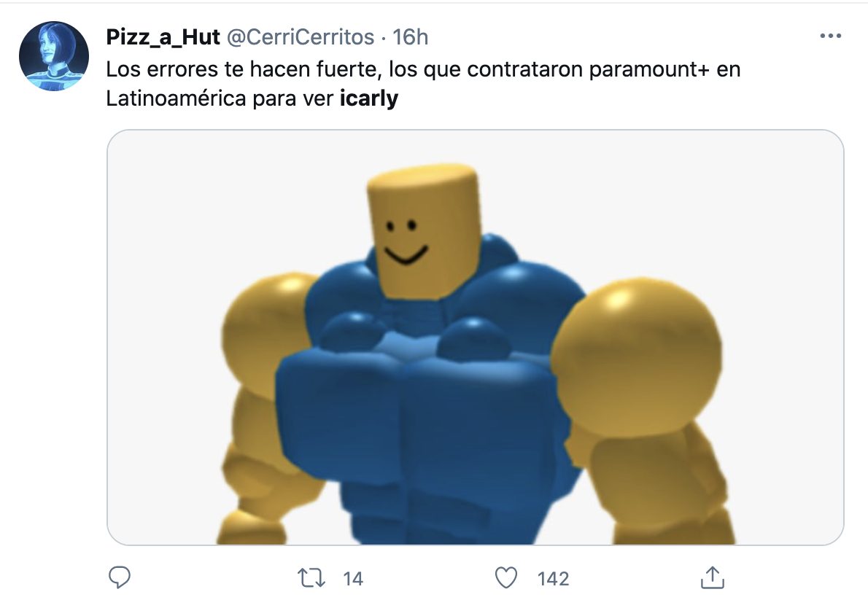The height and width of the screenshot is (608, 868).
Task: Click the Pizz_a_Hut display name
Action: pos(163,37)
